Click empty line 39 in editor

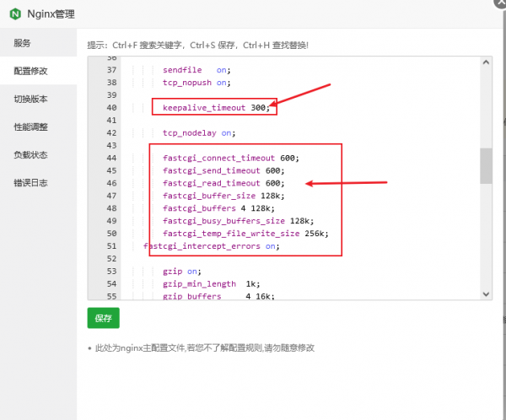300,95
